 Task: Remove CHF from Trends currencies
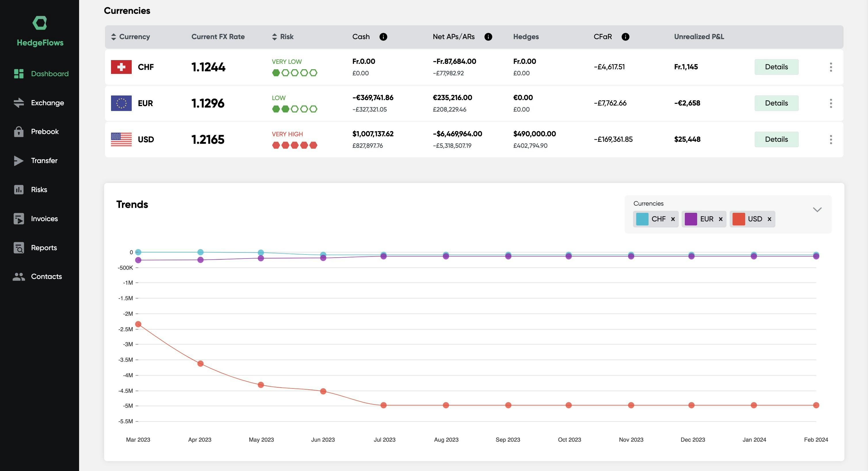[x=673, y=219]
